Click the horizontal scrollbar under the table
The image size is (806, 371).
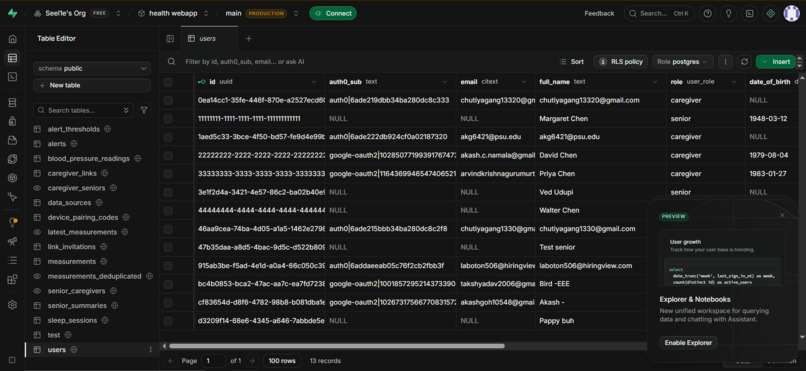point(337,346)
